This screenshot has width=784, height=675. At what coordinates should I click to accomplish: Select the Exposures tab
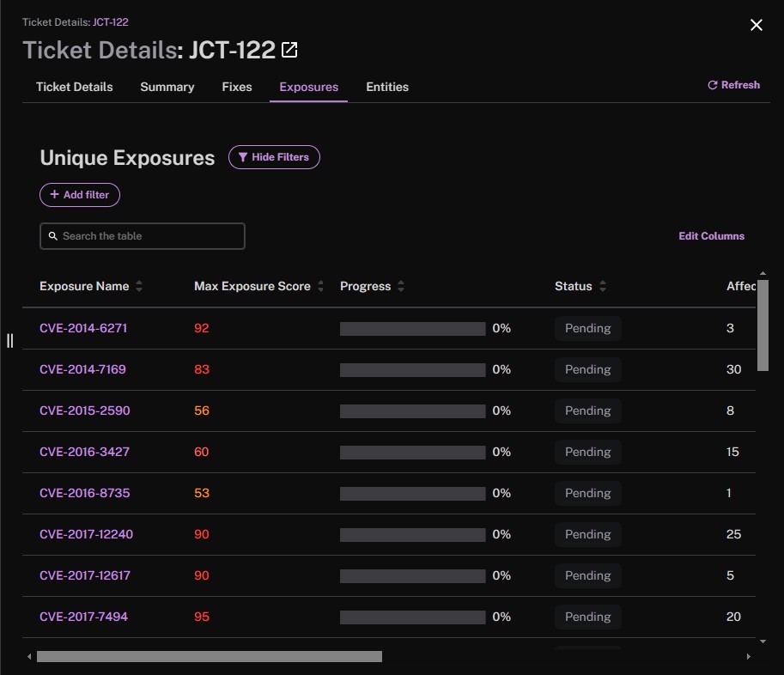point(308,87)
